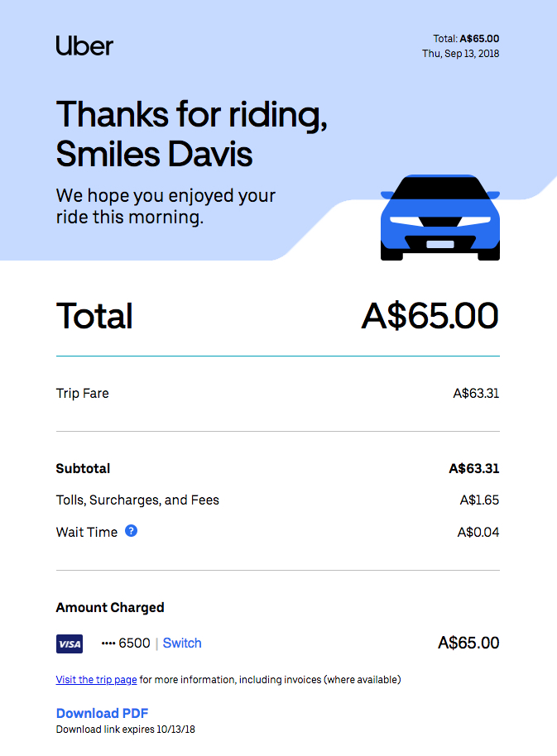The image size is (557, 756).
Task: Click the Trip Fare label
Action: [x=83, y=394]
